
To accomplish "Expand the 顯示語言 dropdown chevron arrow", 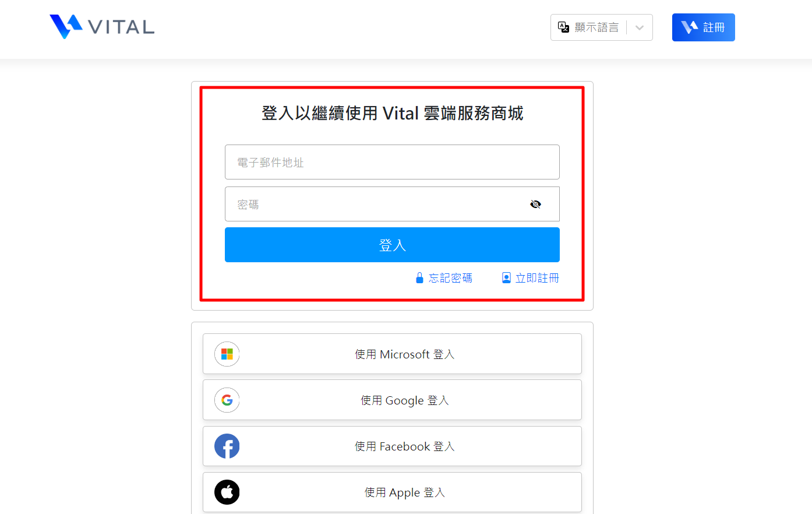I will pyautogui.click(x=640, y=28).
